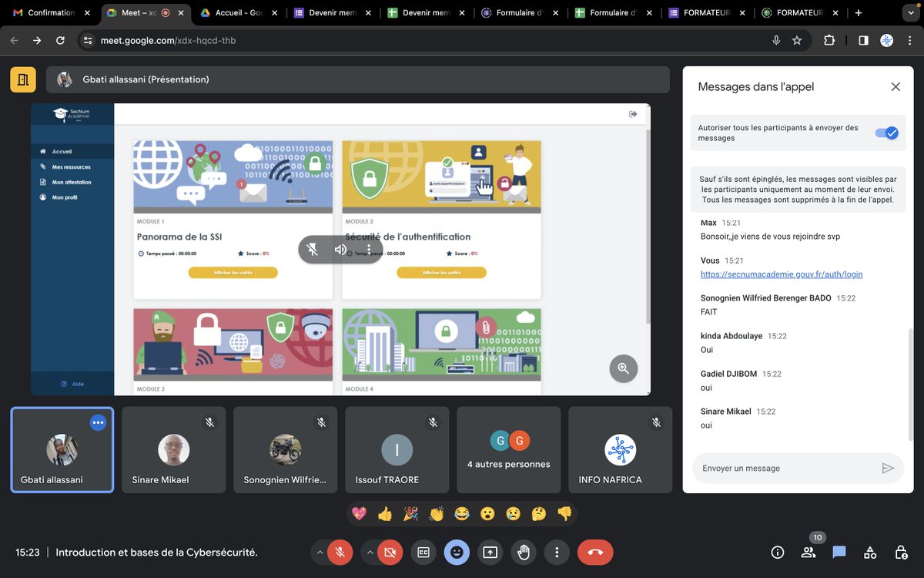
Task: Open site information icon in address bar
Action: click(87, 40)
